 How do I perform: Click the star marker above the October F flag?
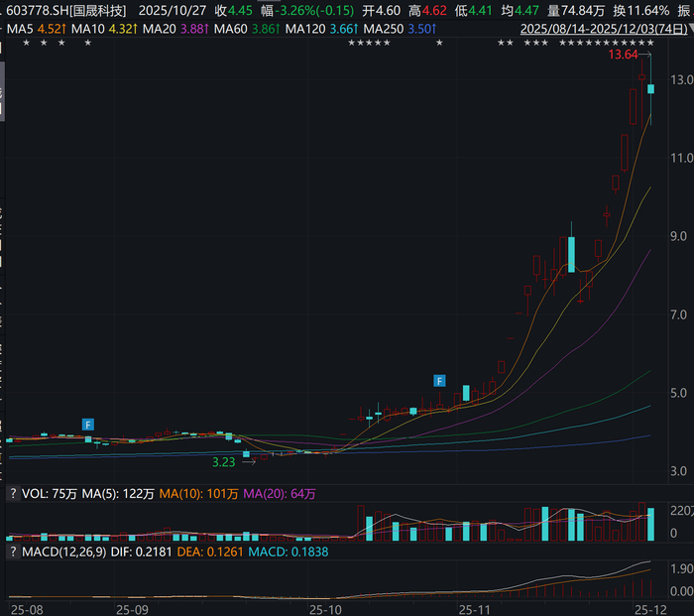(x=439, y=43)
